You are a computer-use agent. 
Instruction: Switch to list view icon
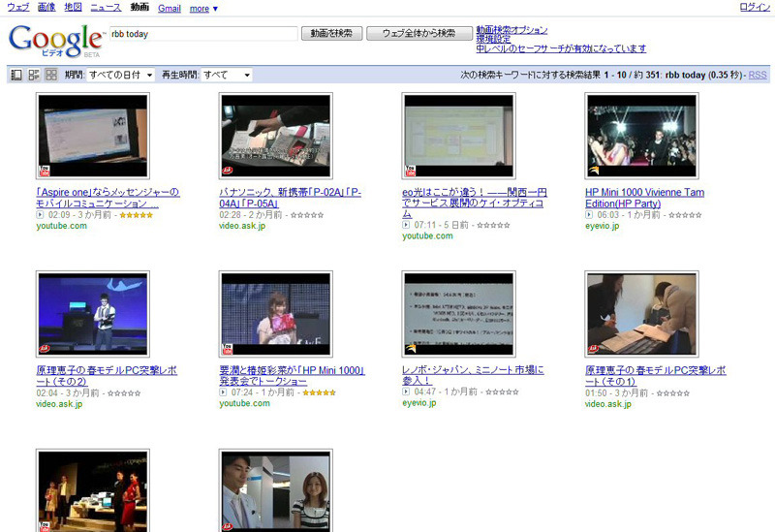pyautogui.click(x=16, y=75)
